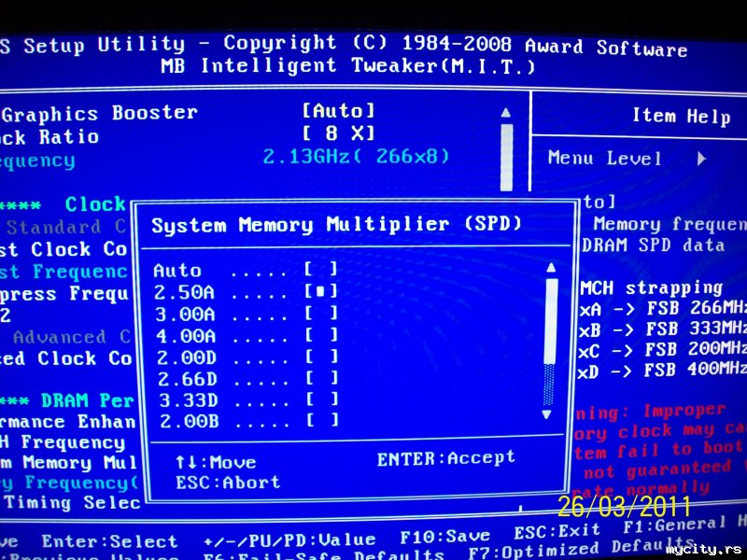This screenshot has width=747, height=560.
Task: Click the Menu Level label
Action: click(605, 158)
